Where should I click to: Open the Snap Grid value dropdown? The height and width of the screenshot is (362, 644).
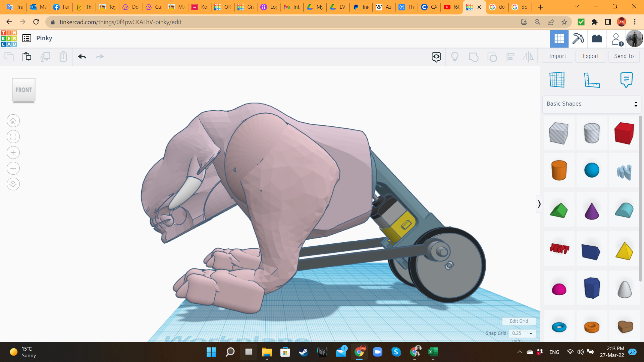(x=522, y=333)
